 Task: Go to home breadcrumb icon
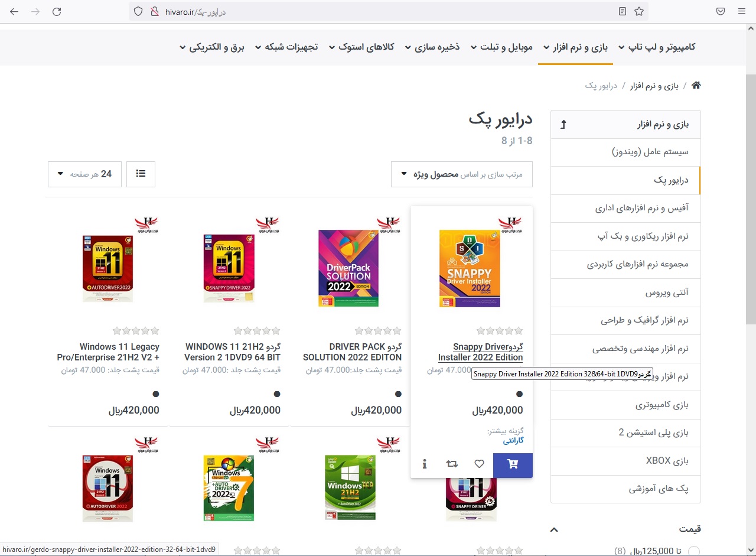pyautogui.click(x=696, y=86)
